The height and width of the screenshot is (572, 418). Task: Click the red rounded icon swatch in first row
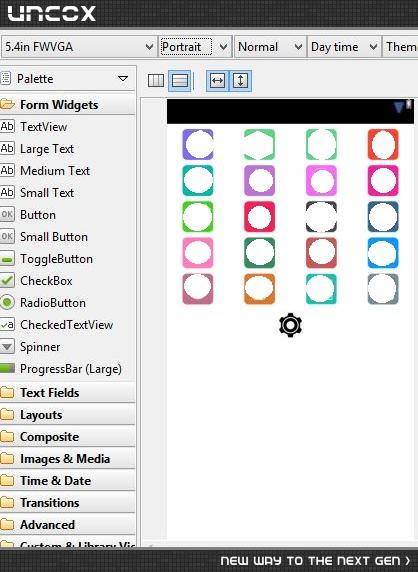pyautogui.click(x=383, y=144)
